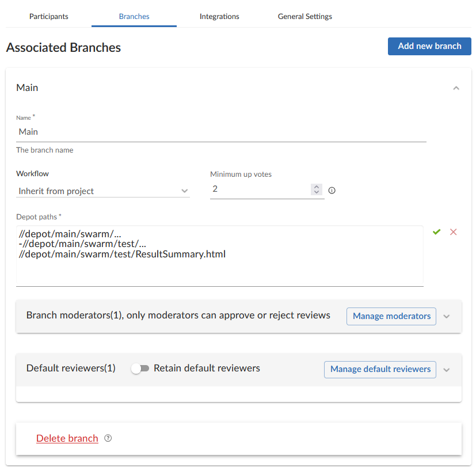
Task: Switch to the Participants tab
Action: (49, 16)
